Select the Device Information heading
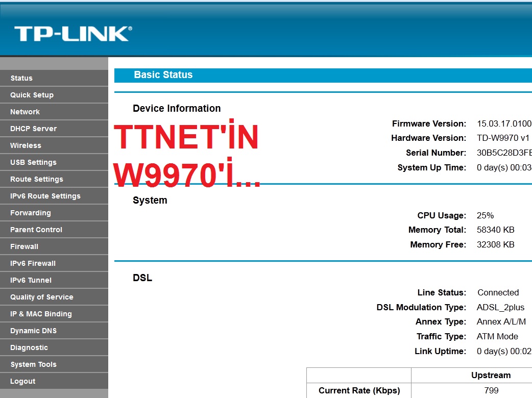Image resolution: width=532 pixels, height=398 pixels. pos(177,108)
